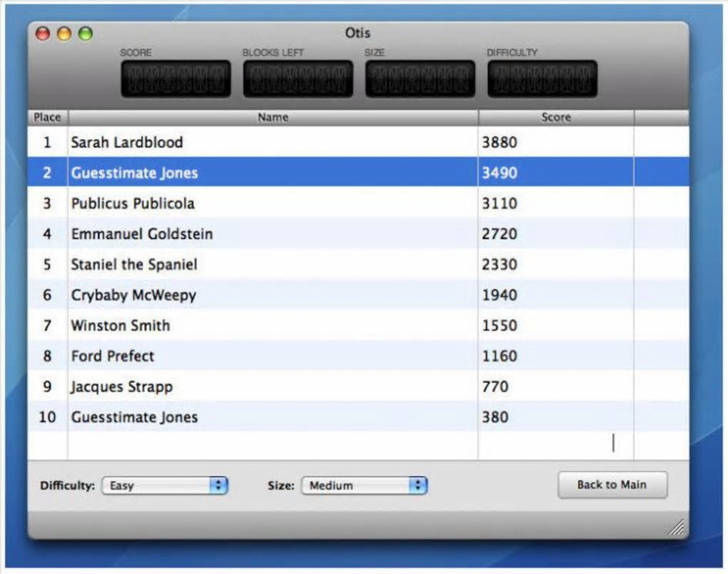The width and height of the screenshot is (728, 574).
Task: Click the score value 3110
Action: (x=500, y=203)
